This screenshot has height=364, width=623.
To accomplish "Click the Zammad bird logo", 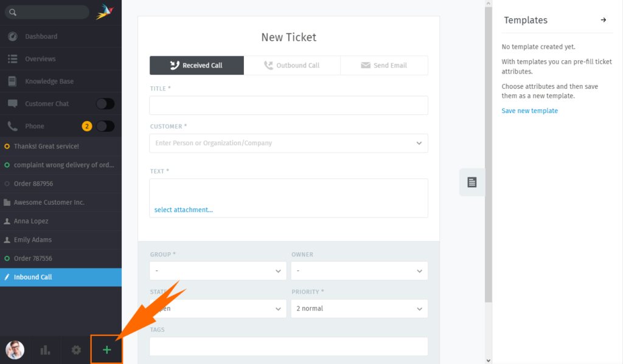I will tap(105, 12).
